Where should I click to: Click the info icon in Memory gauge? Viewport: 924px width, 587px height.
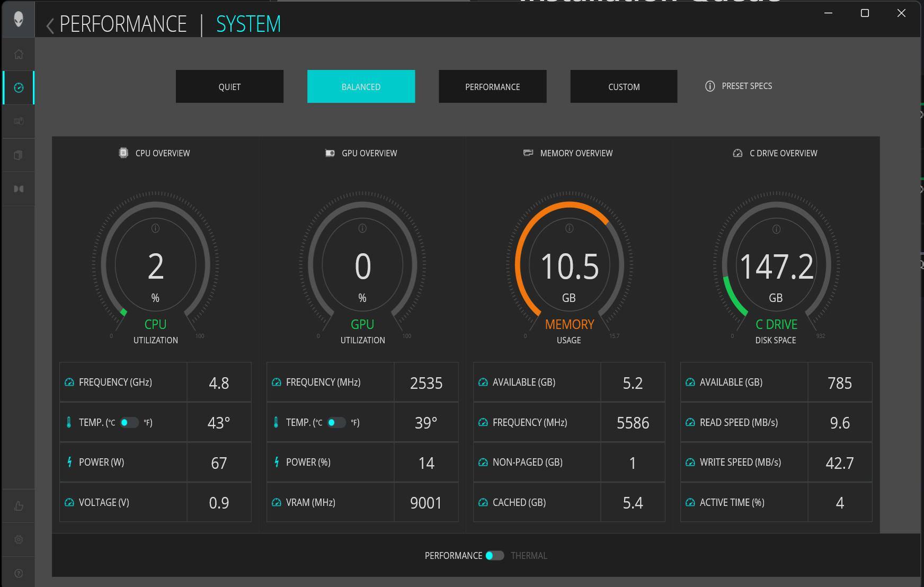569,228
